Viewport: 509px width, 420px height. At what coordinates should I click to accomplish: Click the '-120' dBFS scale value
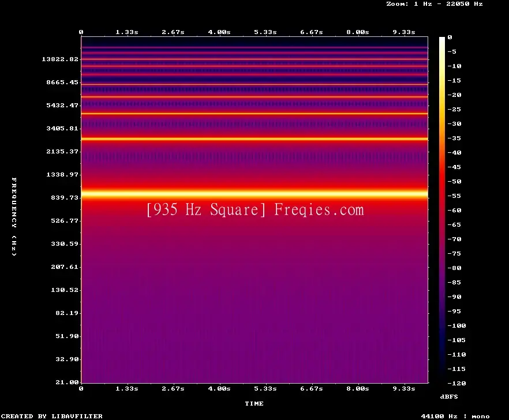point(456,383)
